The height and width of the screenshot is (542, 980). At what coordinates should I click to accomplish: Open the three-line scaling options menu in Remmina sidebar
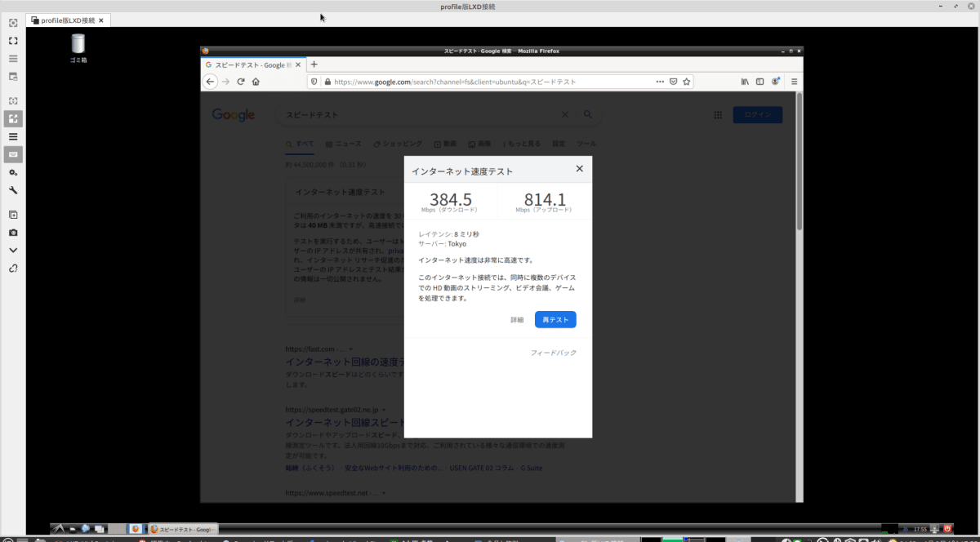click(x=13, y=136)
